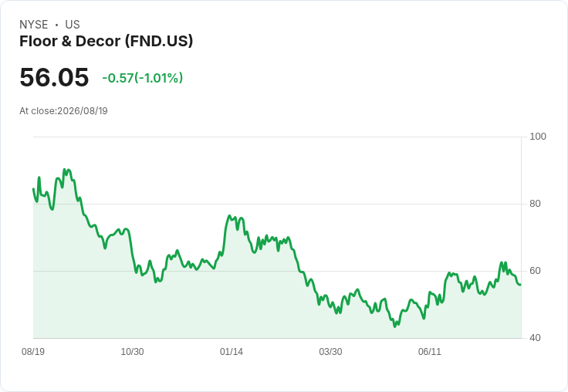Viewport: 568px width, 392px height.
Task: Click the Floor & Decor (FND.US) title
Action: (x=106, y=42)
